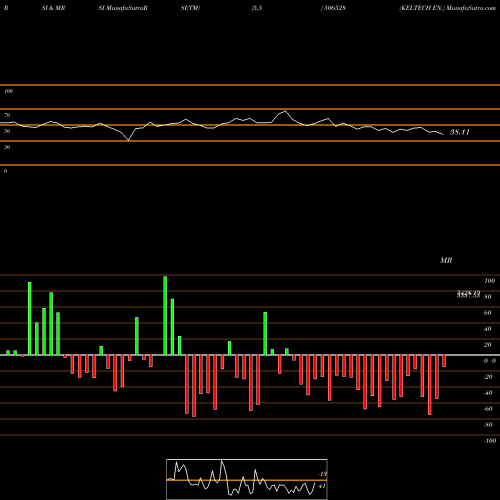Click the 'SI(TM)' header text

[190, 8]
